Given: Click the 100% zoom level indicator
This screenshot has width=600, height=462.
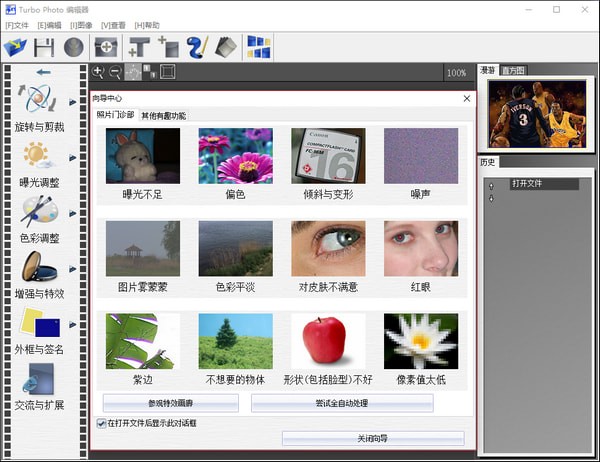Looking at the screenshot, I should click(456, 73).
